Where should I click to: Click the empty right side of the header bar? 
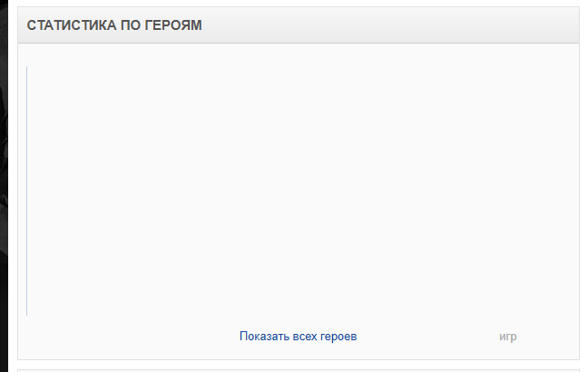(x=408, y=25)
